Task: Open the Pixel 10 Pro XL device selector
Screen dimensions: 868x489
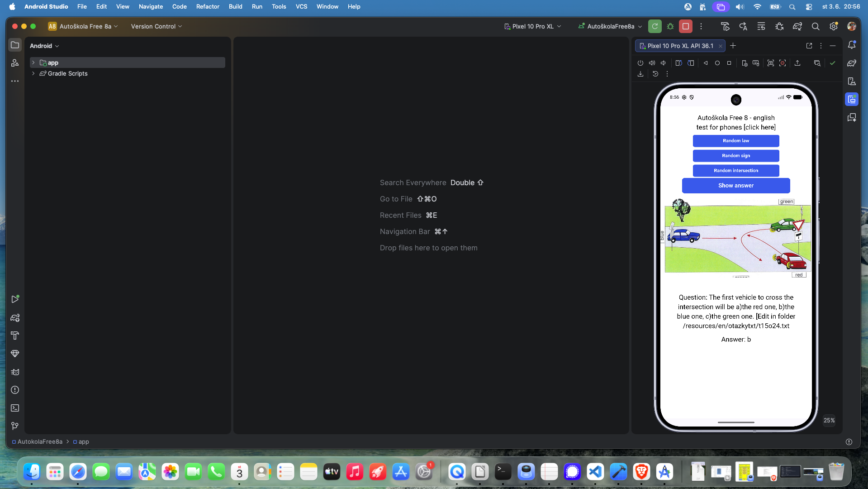Action: 533,26
